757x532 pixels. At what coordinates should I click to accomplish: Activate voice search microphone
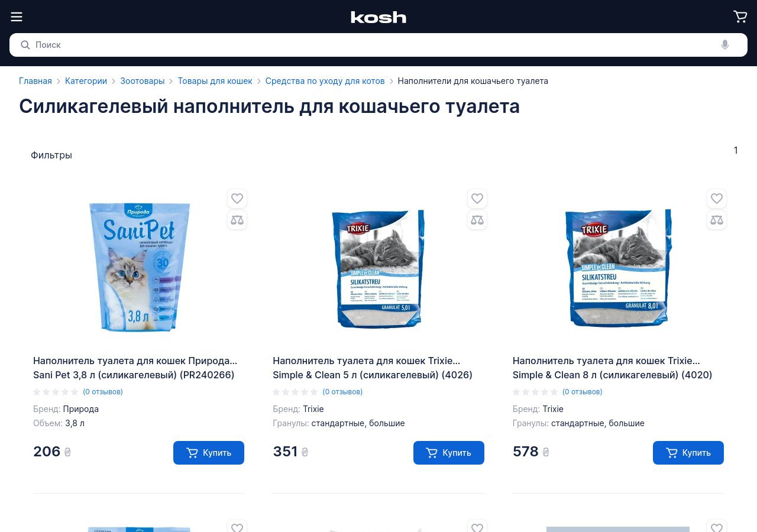(725, 45)
